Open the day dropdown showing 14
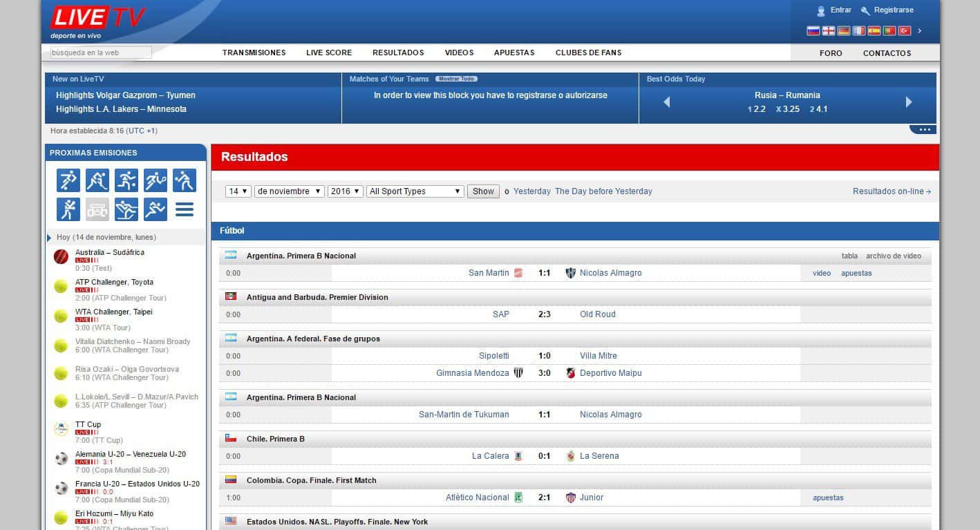Image resolution: width=980 pixels, height=530 pixels. pos(238,191)
